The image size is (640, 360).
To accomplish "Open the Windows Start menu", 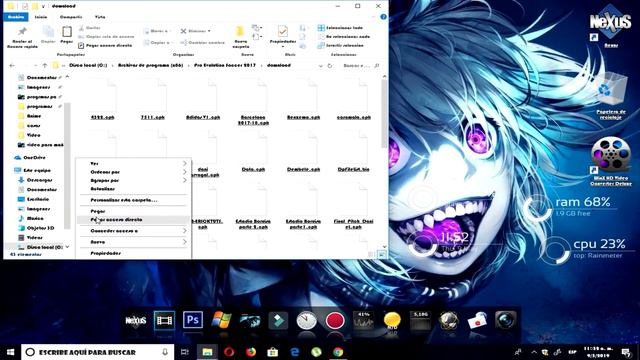I will (x=10, y=352).
